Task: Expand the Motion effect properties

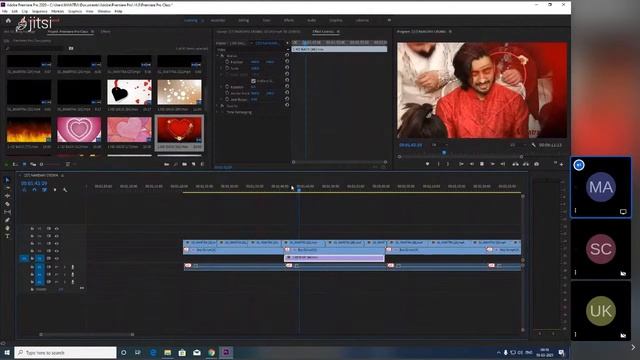Action: pos(218,56)
